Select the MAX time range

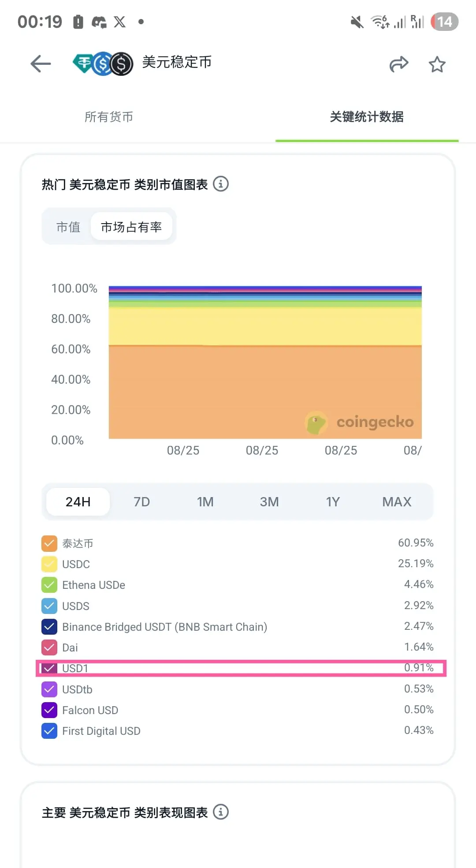397,501
